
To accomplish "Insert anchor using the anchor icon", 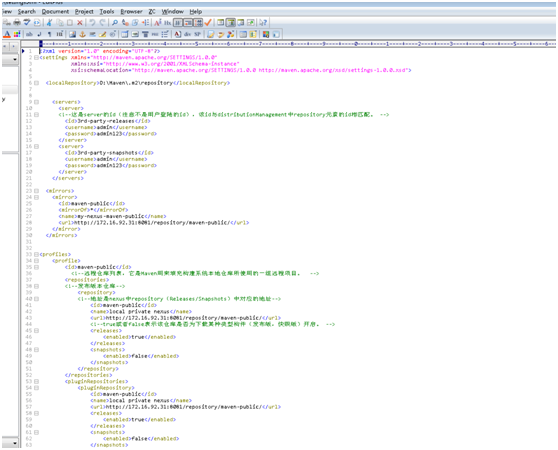I will pos(82,34).
